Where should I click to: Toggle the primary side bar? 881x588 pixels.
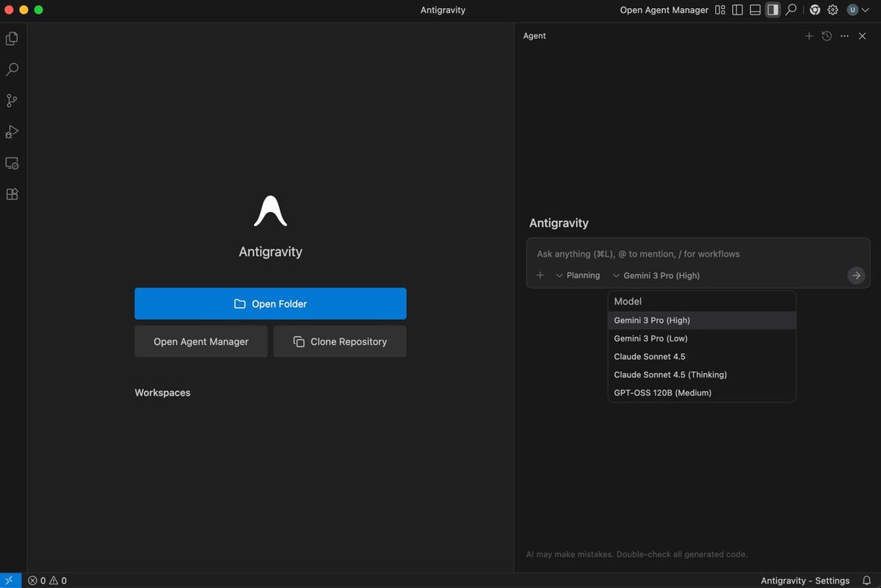(x=738, y=10)
